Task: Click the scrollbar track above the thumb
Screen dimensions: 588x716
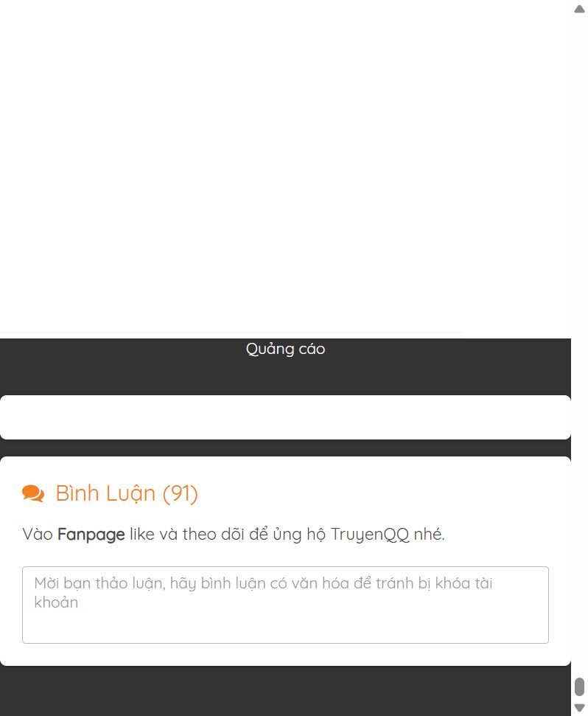Action: click(x=579, y=342)
